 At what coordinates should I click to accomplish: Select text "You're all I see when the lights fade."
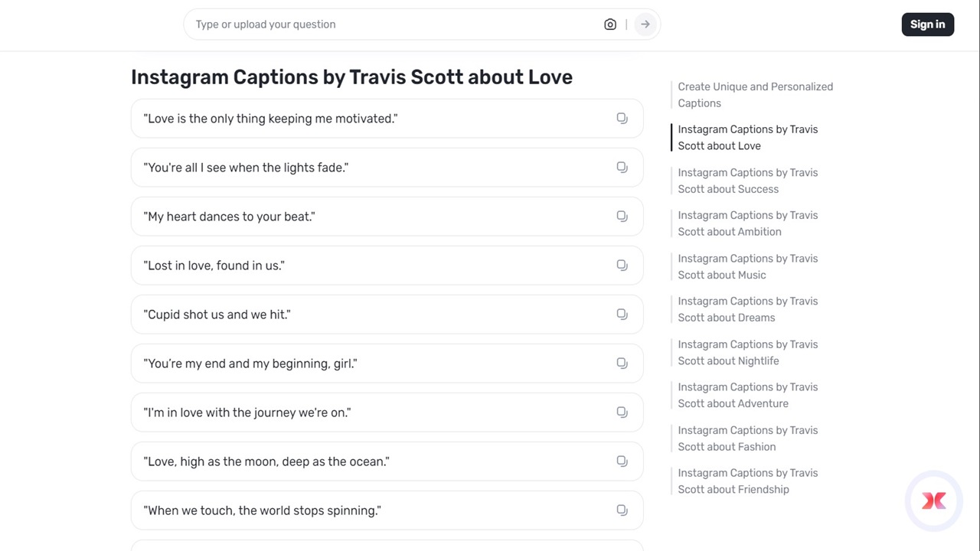click(246, 168)
